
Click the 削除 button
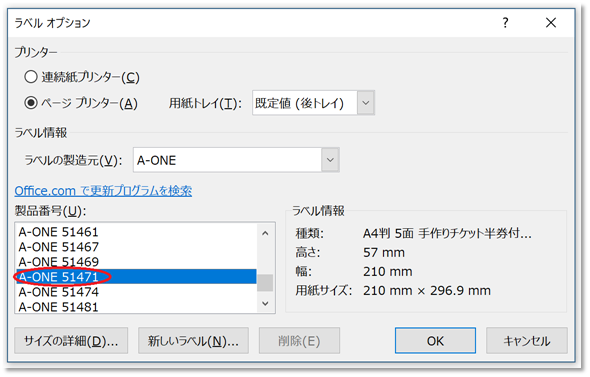[x=300, y=341]
